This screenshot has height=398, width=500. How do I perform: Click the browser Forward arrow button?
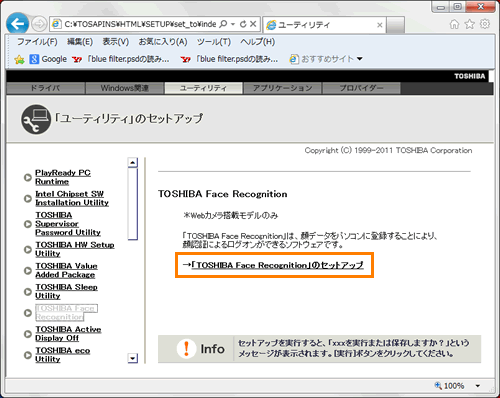pyautogui.click(x=39, y=24)
